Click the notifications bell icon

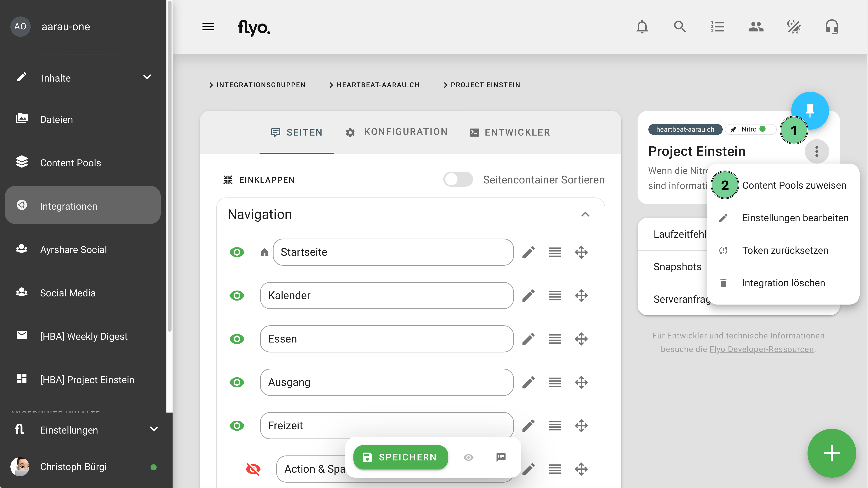pos(642,27)
